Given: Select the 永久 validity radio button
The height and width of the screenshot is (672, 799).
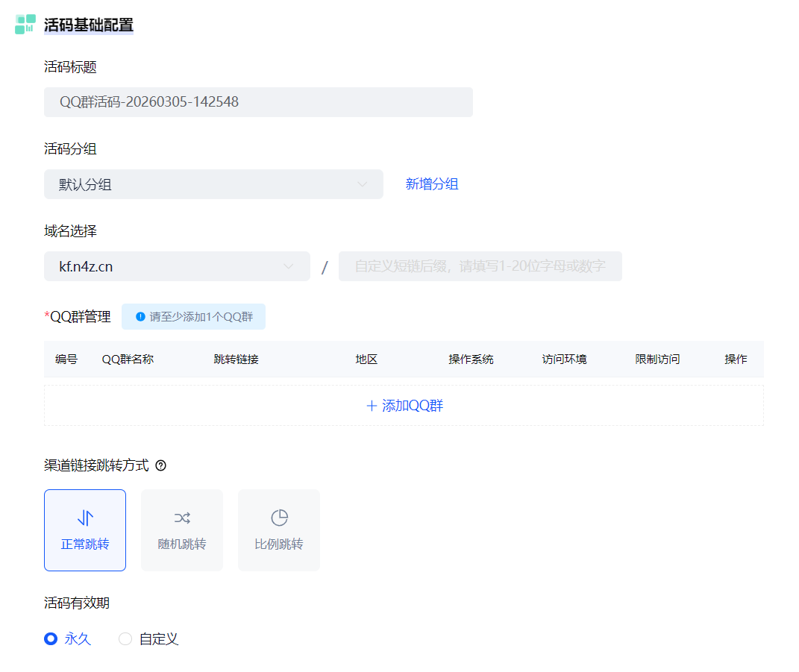Looking at the screenshot, I should pos(51,638).
